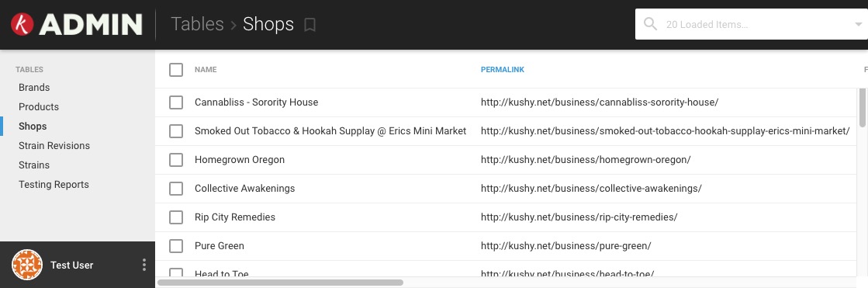Check the Cannabliss - Sorority House row
Viewport: 868px width, 288px height.
click(176, 102)
